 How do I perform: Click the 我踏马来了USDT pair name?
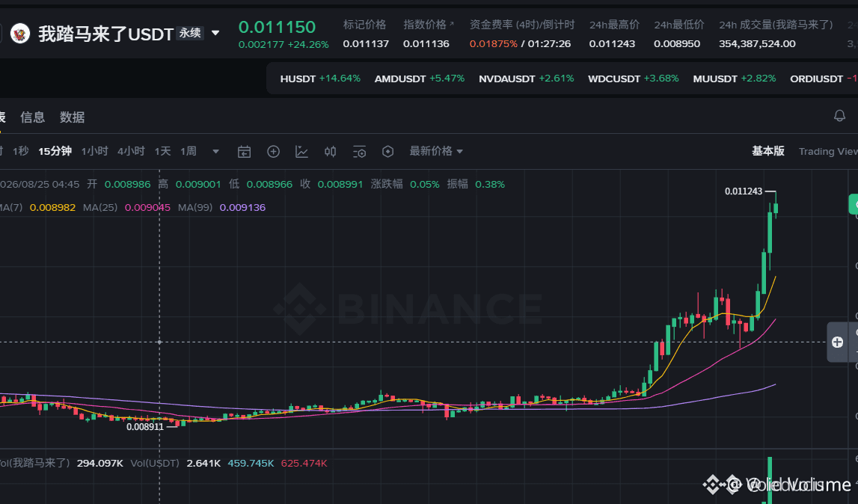pos(105,34)
